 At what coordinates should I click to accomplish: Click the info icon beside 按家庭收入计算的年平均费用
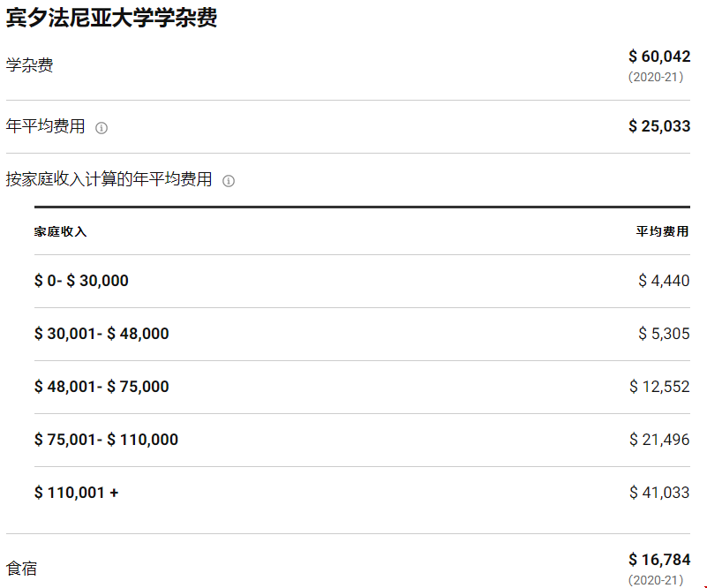229,181
